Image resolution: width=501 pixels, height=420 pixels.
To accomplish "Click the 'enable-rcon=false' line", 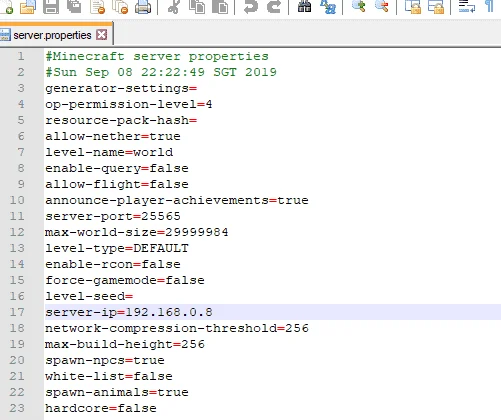I will [x=113, y=264].
